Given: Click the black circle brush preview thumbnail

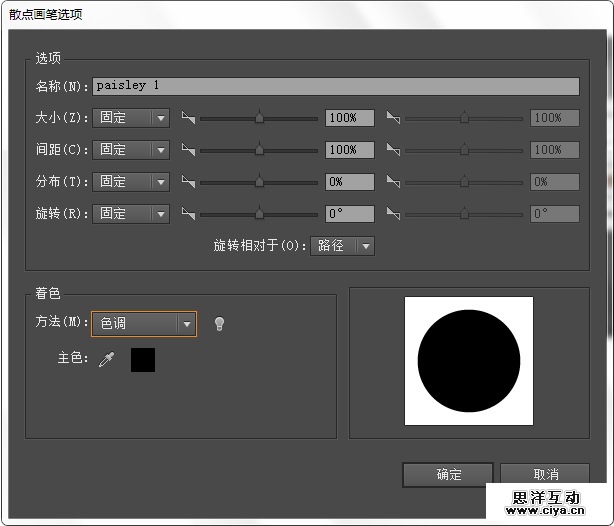Looking at the screenshot, I should tap(468, 361).
